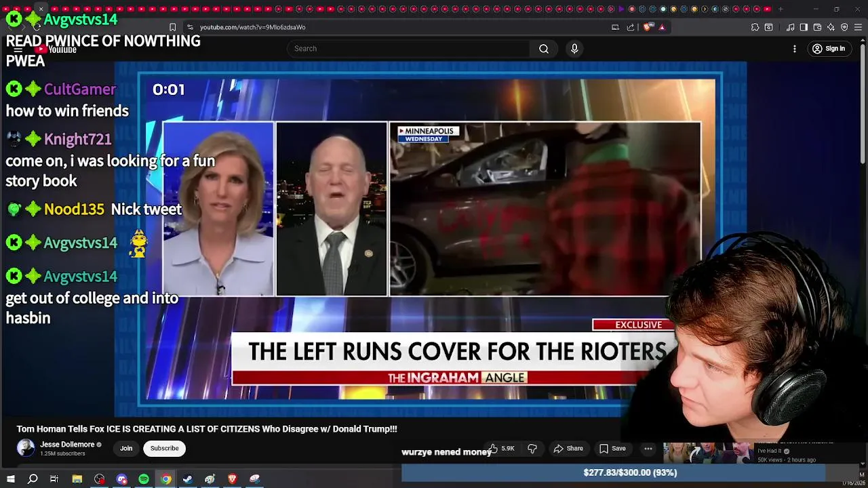
Task: Save the video to a playlist
Action: (x=612, y=449)
